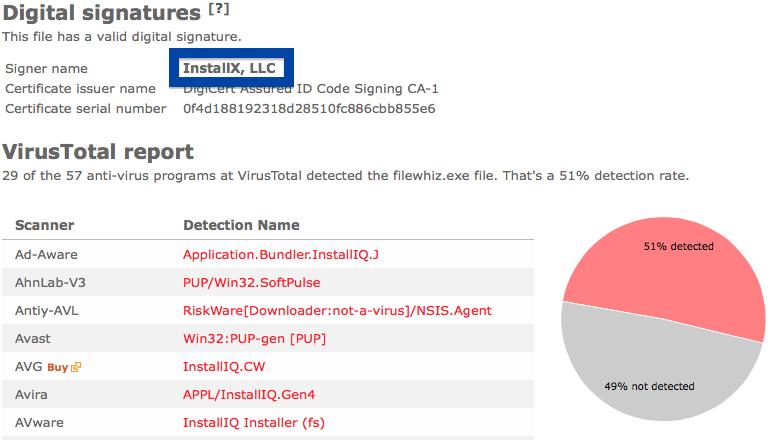Select the Ad-Aware scanner row
The image size is (775, 440).
pos(268,255)
